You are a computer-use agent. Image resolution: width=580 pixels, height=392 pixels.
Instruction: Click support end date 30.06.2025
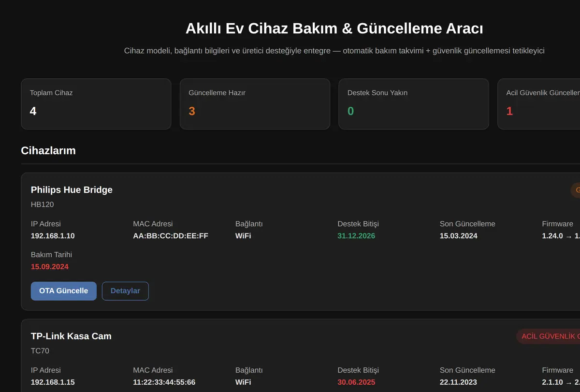point(356,382)
